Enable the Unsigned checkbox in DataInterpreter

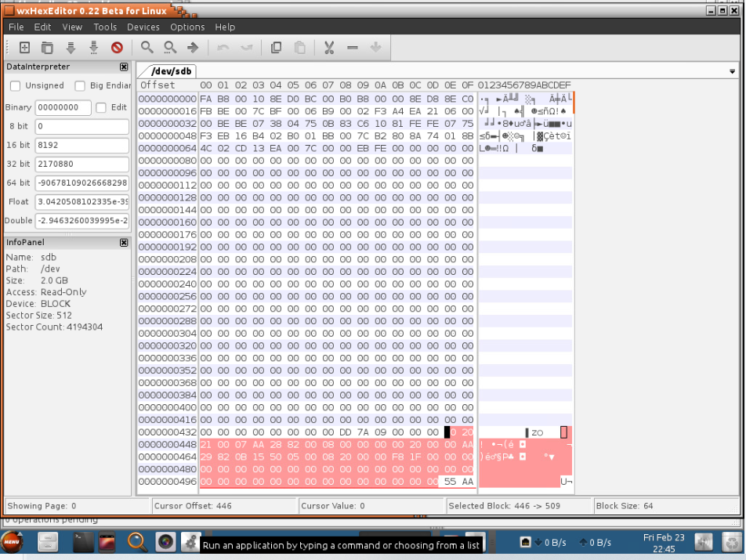13,85
